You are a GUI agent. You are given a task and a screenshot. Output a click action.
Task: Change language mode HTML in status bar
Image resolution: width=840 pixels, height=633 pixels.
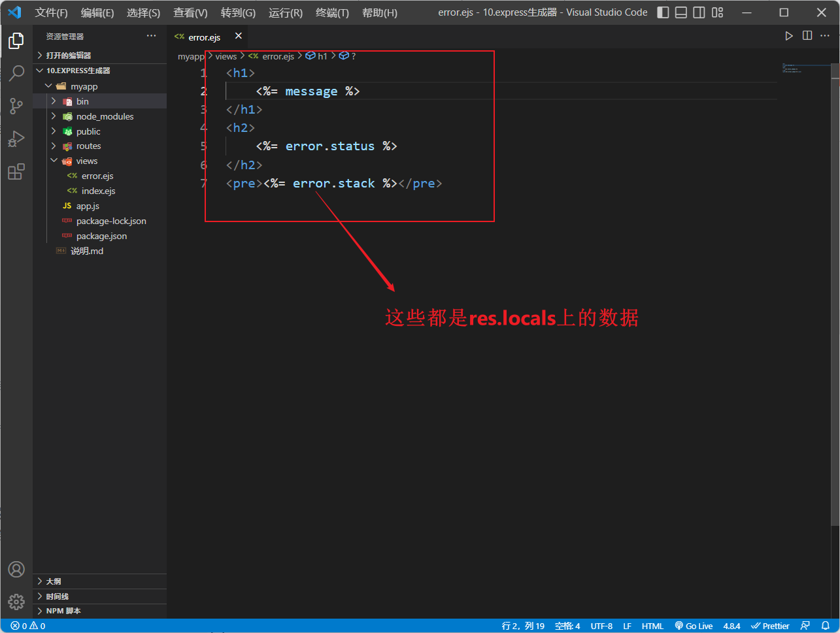(652, 626)
